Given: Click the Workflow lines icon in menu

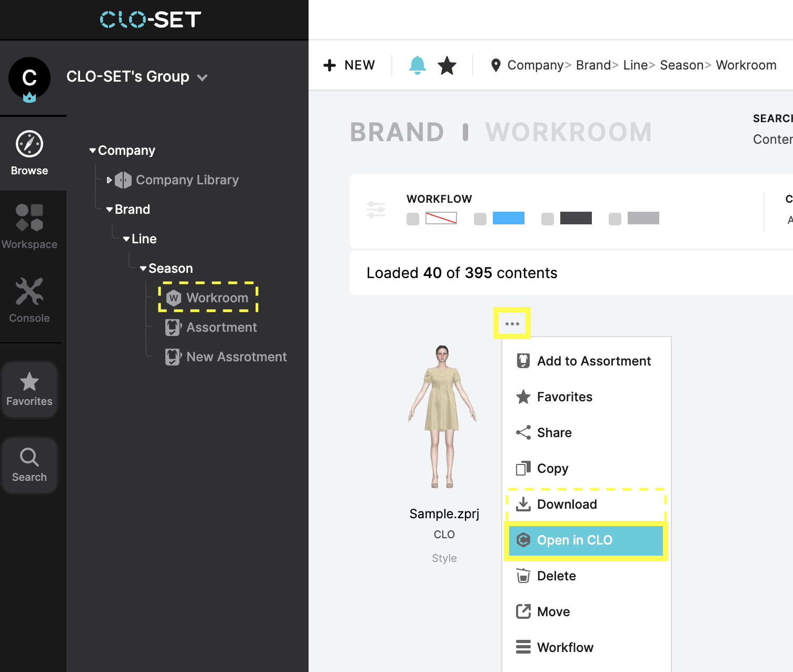Looking at the screenshot, I should tap(523, 647).
